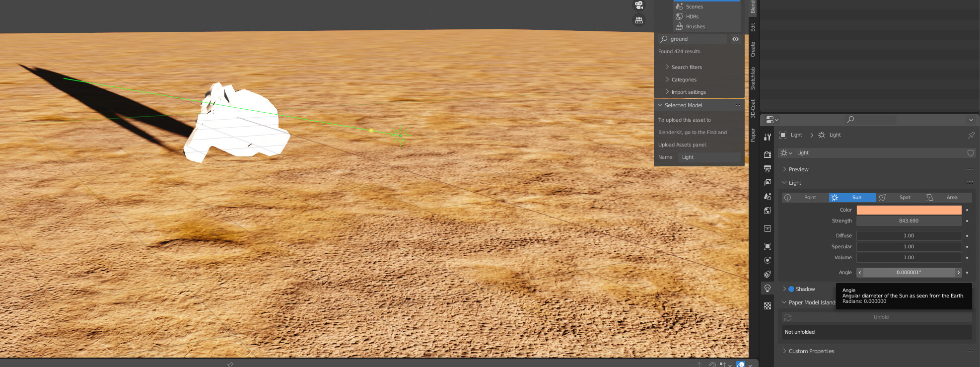
Task: Select the Sun light type
Action: (x=852, y=198)
